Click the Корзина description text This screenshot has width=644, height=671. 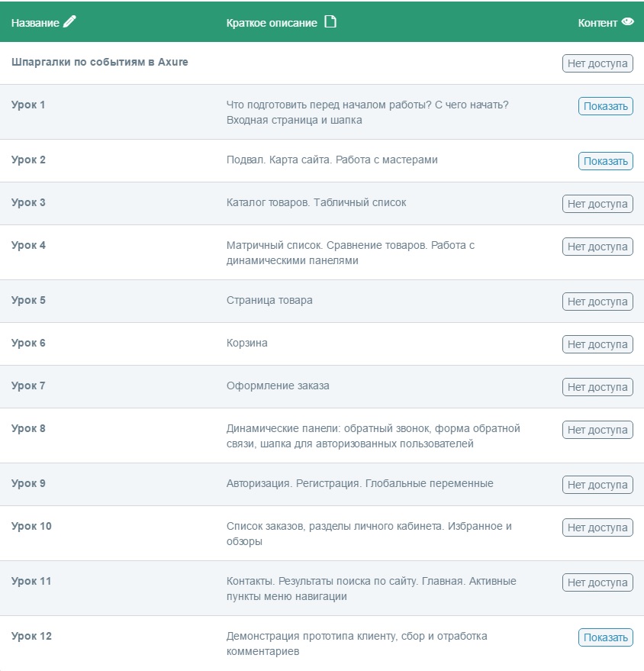pos(247,343)
